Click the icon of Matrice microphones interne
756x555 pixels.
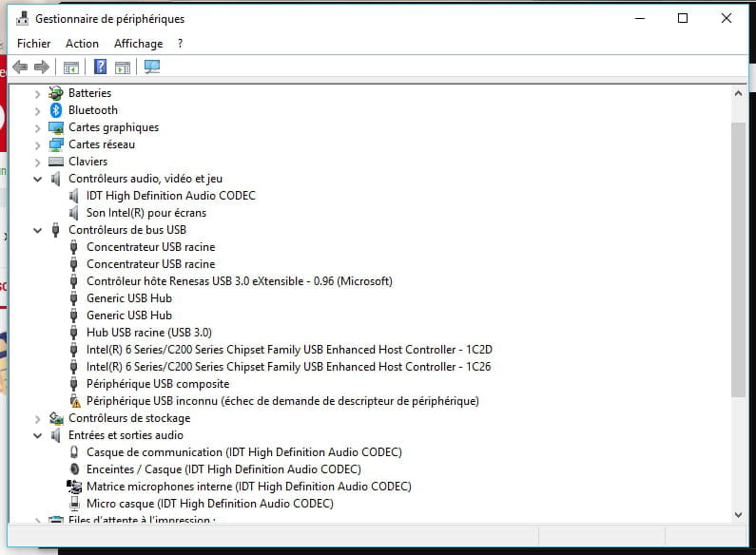coord(74,487)
